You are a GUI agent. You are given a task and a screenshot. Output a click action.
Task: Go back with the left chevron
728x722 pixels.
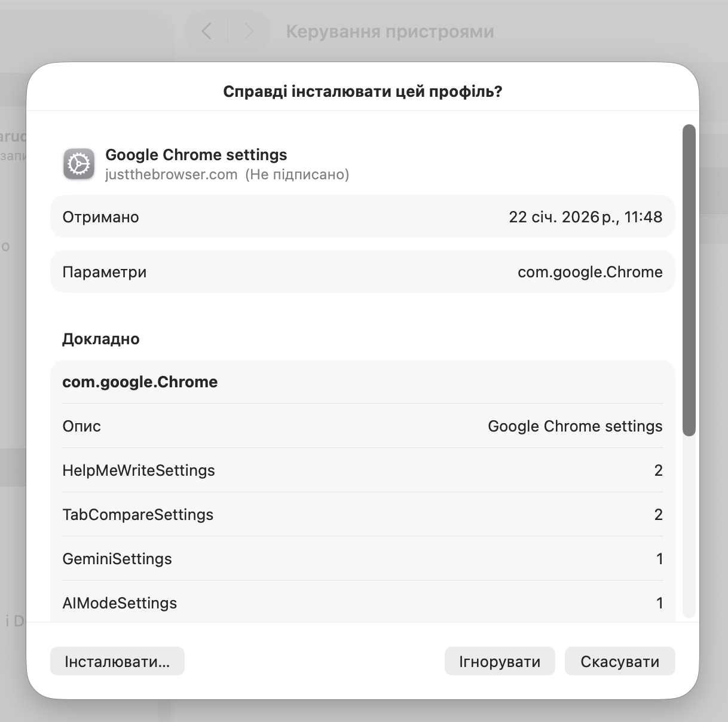pos(207,31)
